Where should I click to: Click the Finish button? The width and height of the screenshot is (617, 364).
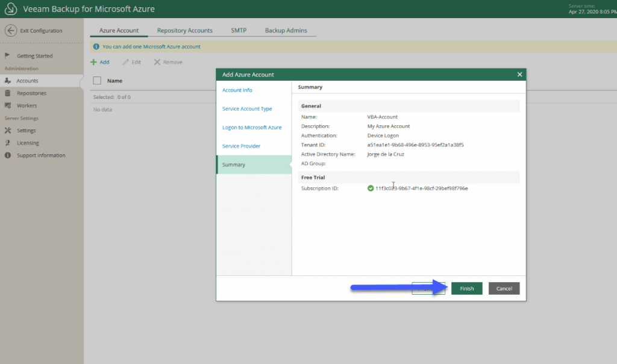tap(467, 289)
